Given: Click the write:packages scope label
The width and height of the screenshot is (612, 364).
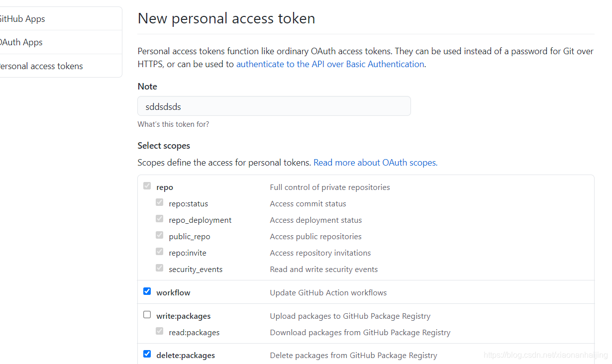Looking at the screenshot, I should (183, 316).
